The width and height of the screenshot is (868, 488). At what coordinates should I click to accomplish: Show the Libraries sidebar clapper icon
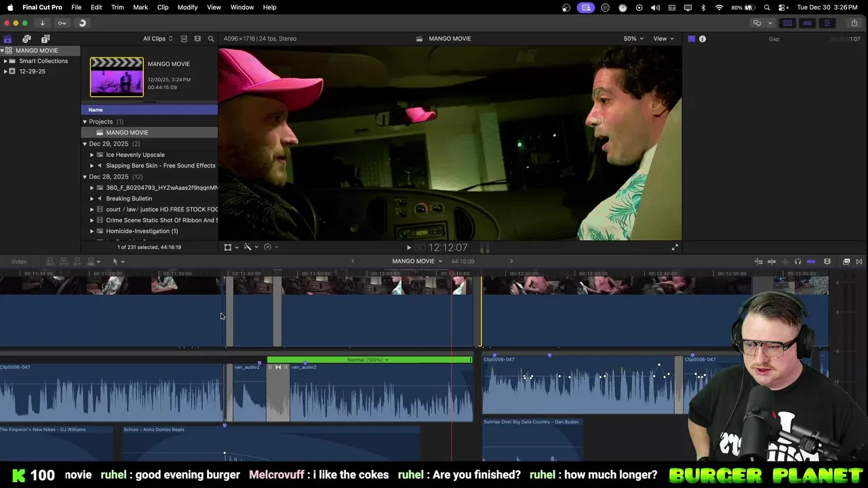(7, 39)
